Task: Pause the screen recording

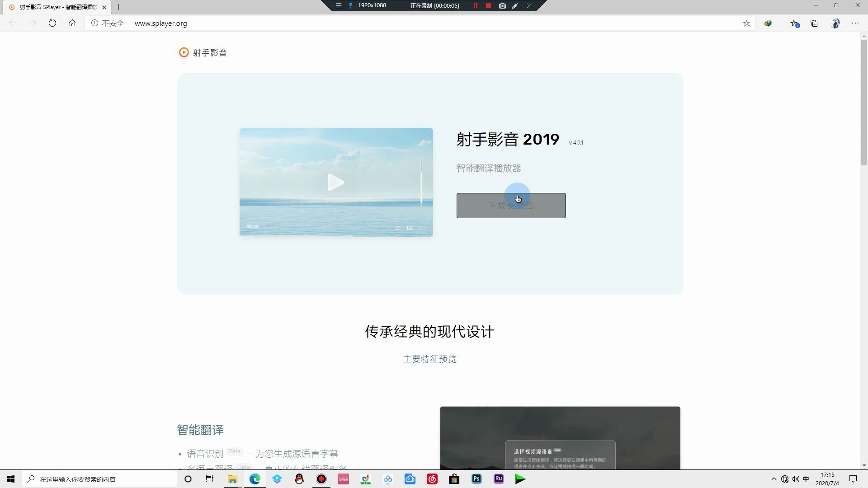Action: [x=475, y=6]
